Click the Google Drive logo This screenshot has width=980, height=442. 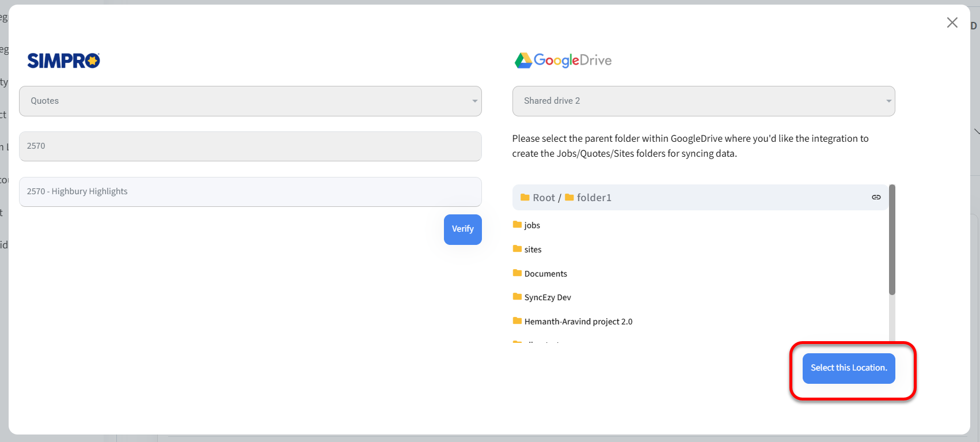coord(563,61)
